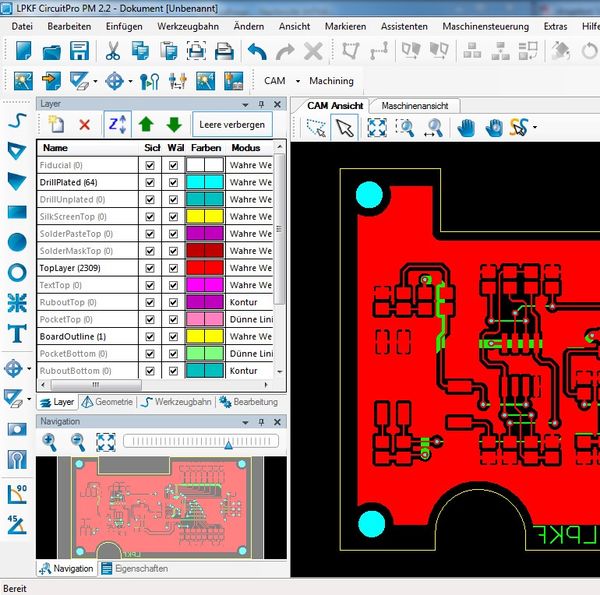This screenshot has height=595, width=600.
Task: Select the filled circle drawing tool
Action: pos(16,242)
